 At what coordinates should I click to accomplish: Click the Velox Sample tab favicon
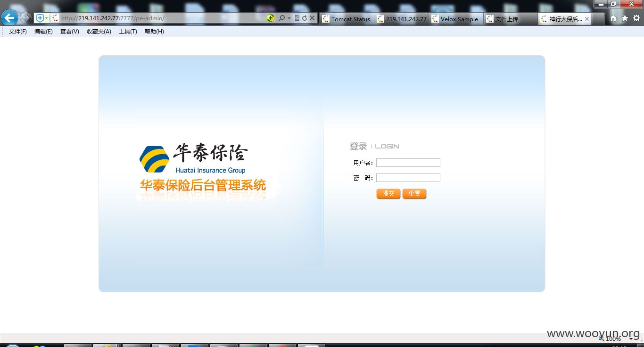[435, 19]
